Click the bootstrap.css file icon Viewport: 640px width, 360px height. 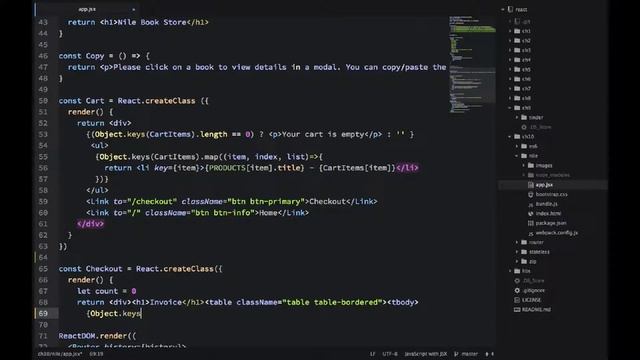pyautogui.click(x=531, y=194)
